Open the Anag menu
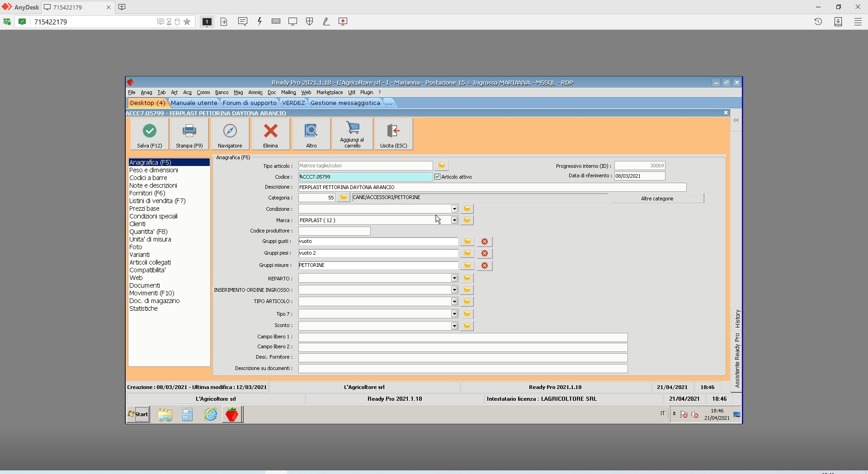The height and width of the screenshot is (474, 868). click(146, 92)
